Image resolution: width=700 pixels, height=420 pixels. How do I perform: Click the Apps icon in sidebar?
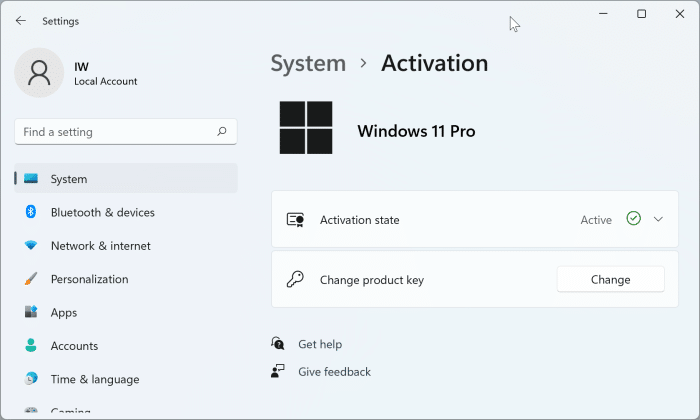31,312
